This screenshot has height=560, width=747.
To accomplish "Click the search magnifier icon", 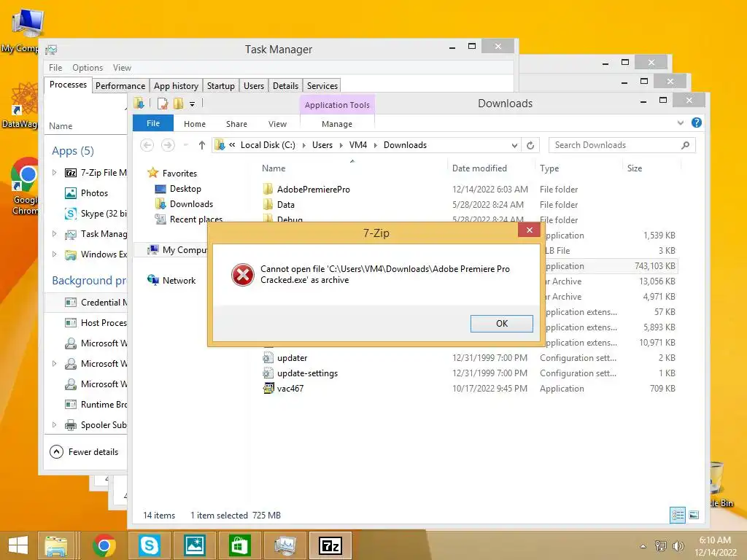I will tap(685, 145).
